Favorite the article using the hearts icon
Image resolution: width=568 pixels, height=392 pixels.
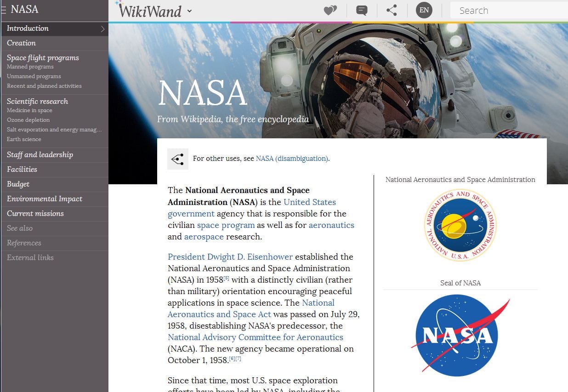click(x=329, y=10)
